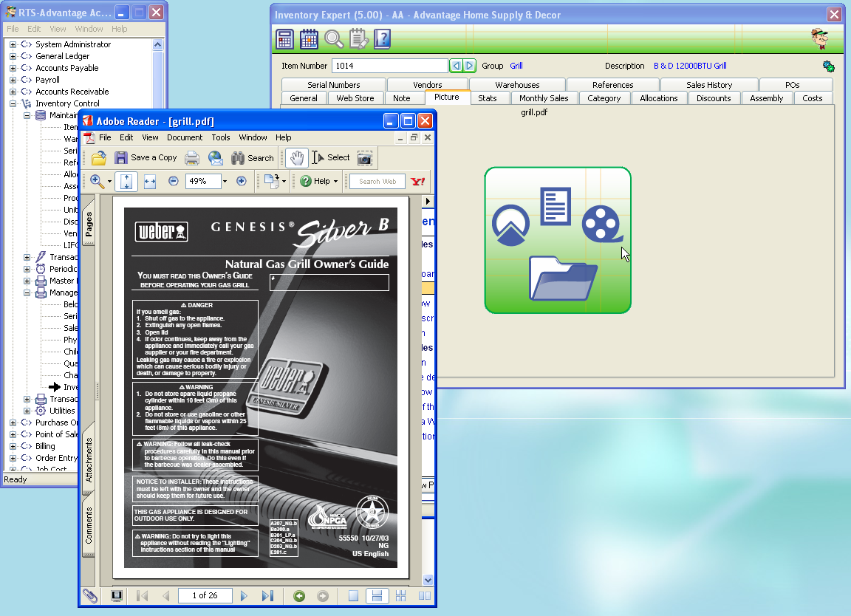The image size is (851, 616).
Task: Select the Hand tool in Adobe Reader
Action: coord(297,158)
